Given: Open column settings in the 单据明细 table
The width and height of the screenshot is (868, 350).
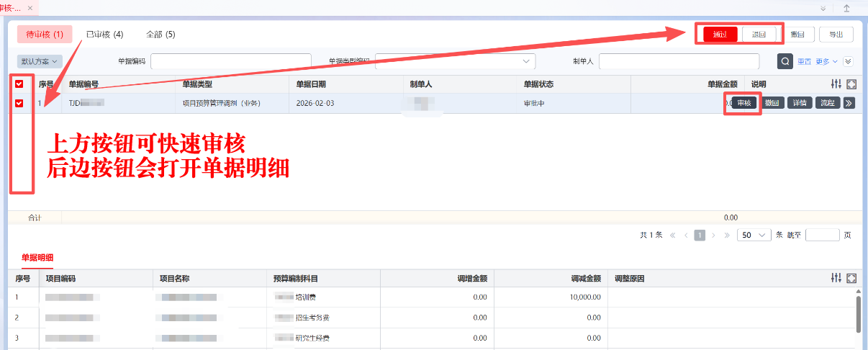Looking at the screenshot, I should point(836,278).
